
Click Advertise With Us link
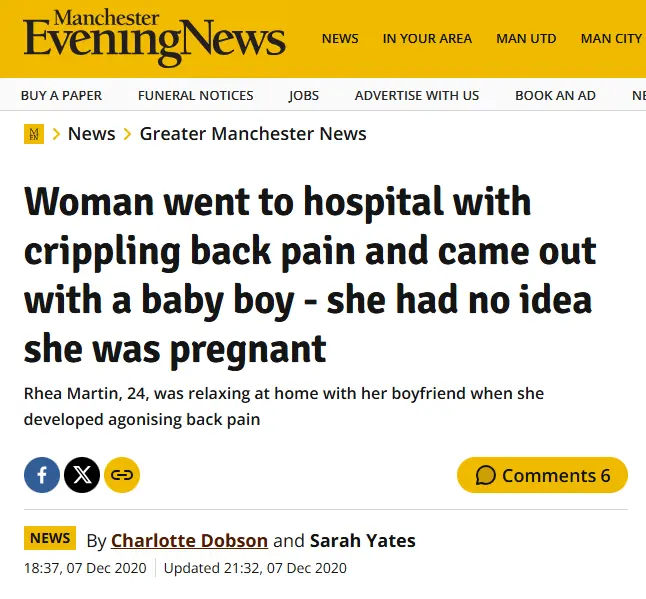(x=417, y=95)
